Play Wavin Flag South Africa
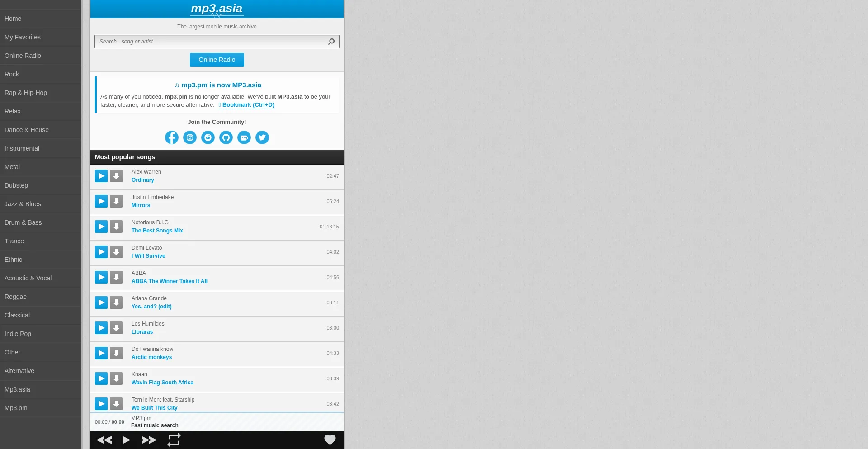This screenshot has width=868, height=449. point(101,378)
